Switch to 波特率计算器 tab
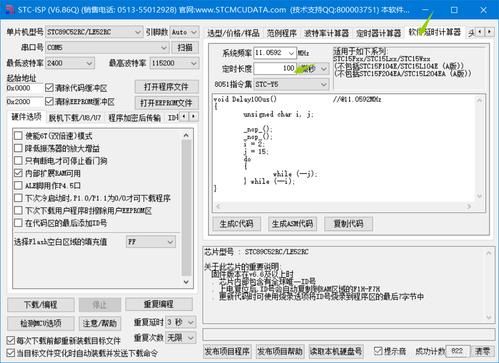499x363 pixels. pyautogui.click(x=326, y=33)
